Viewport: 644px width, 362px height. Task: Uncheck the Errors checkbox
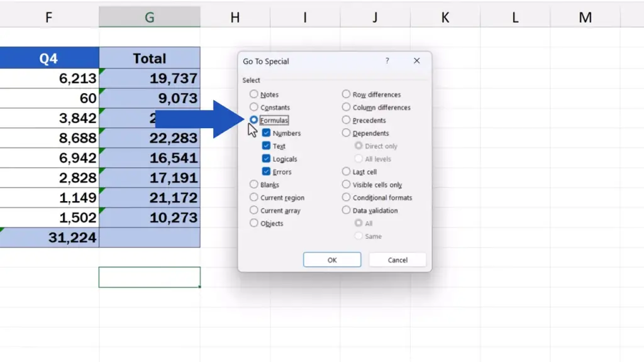pos(267,172)
